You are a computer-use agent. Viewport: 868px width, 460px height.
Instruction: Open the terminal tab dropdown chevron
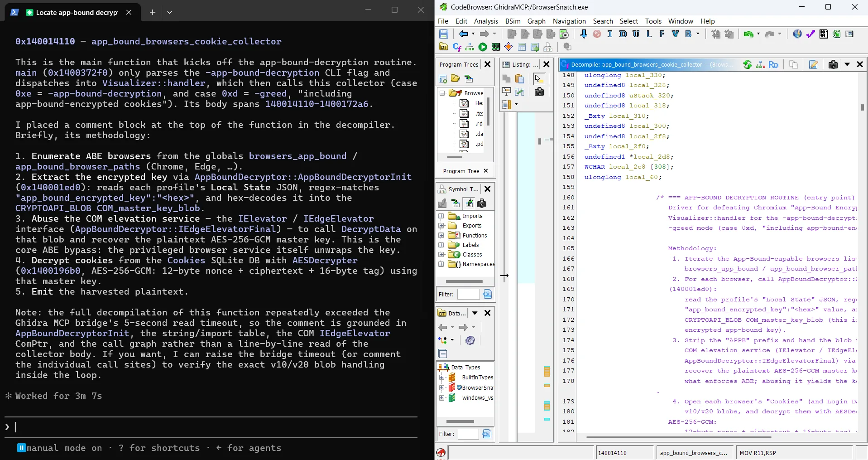click(x=169, y=13)
